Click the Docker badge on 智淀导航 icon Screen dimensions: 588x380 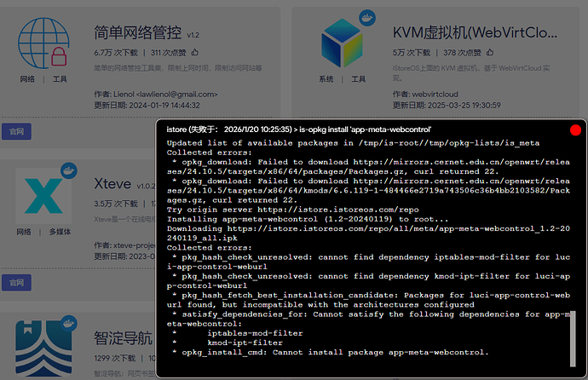[69, 323]
